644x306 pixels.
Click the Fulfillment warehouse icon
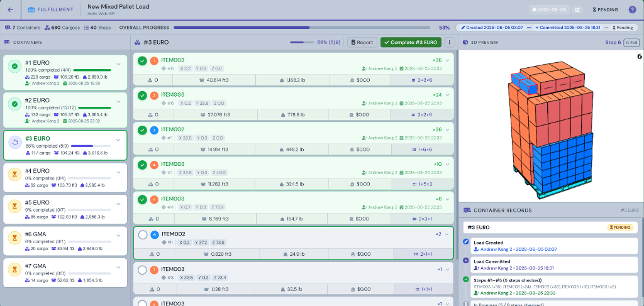click(x=31, y=10)
